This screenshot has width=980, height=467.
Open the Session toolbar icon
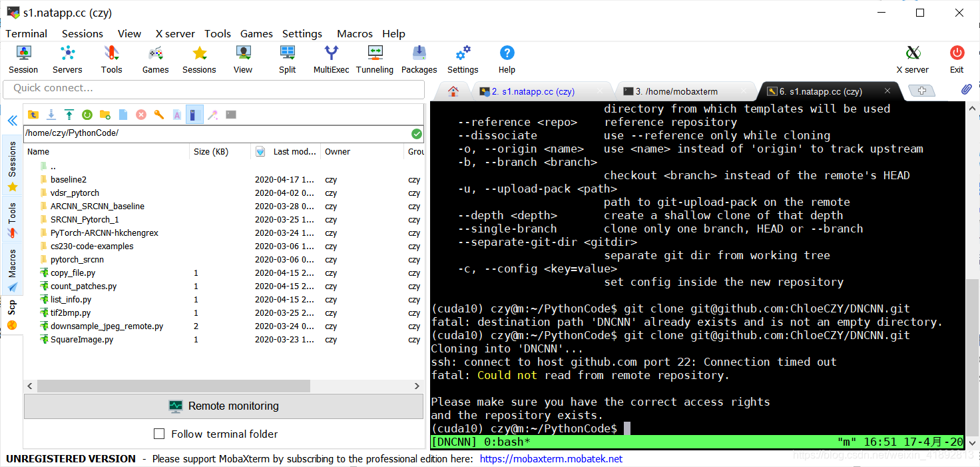[x=23, y=59]
